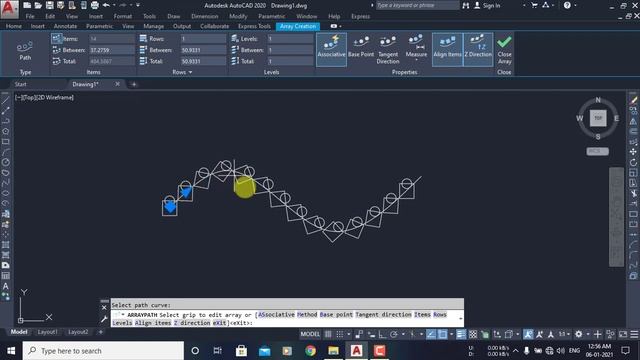Click the Plot printer icon in quick access toolbar

pos(95,5)
